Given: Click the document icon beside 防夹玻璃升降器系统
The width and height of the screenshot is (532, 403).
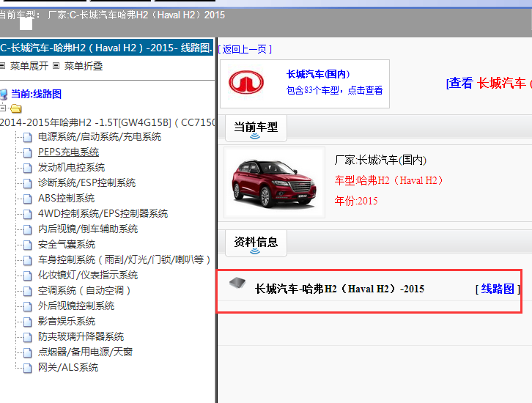Looking at the screenshot, I should pyautogui.click(x=28, y=337).
